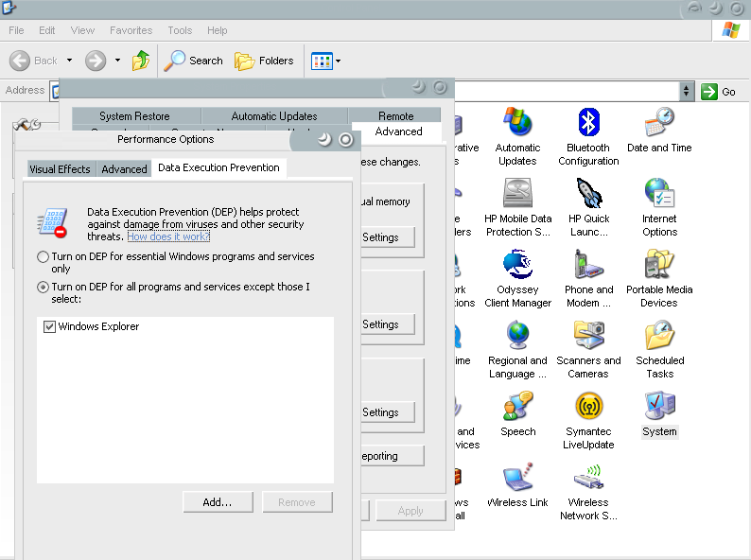Open the Forward button history dropdown arrow
The height and width of the screenshot is (560, 751).
click(118, 61)
